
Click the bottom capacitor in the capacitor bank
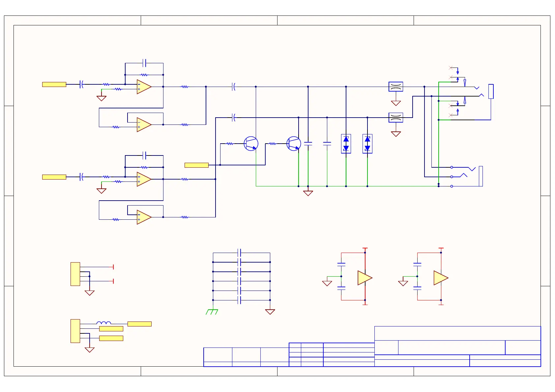240,300
